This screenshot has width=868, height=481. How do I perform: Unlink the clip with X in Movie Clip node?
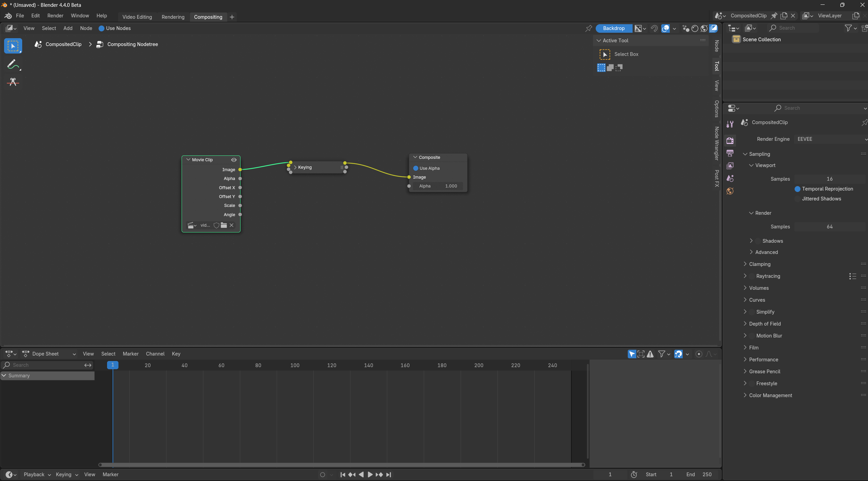[231, 225]
